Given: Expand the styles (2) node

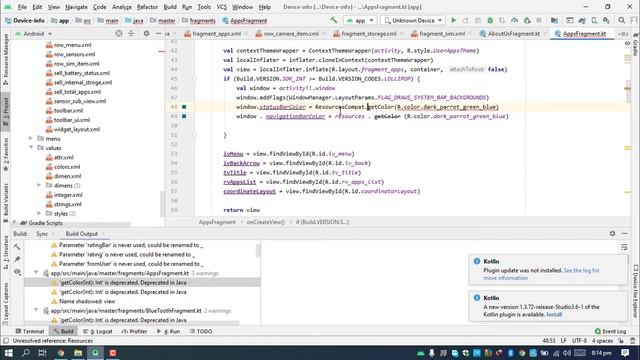Looking at the screenshot, I should 39,213.
